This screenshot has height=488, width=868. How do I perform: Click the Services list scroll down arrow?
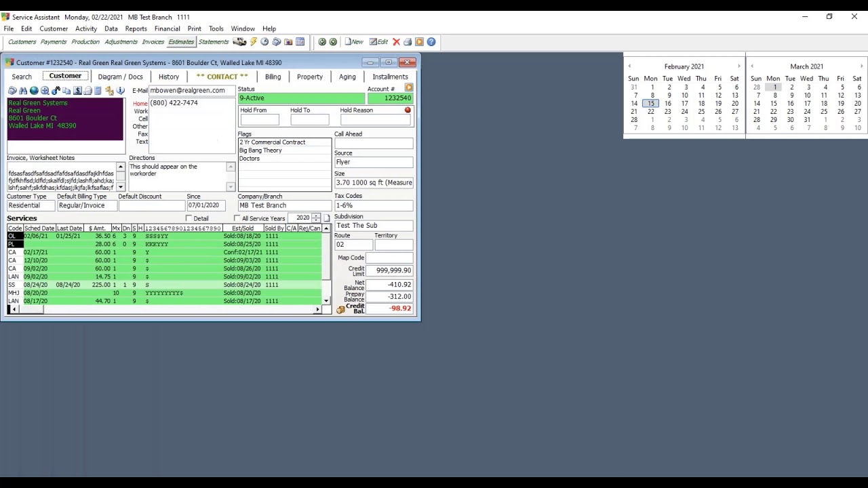pyautogui.click(x=326, y=301)
